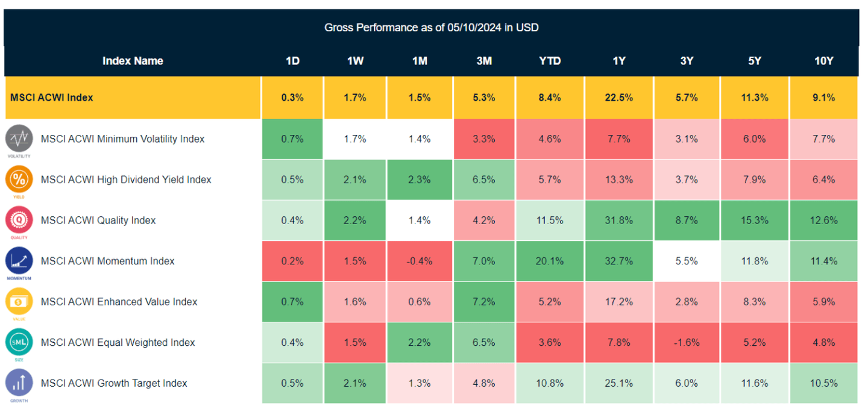Click the blue Momentum chart icon

pyautogui.click(x=19, y=261)
